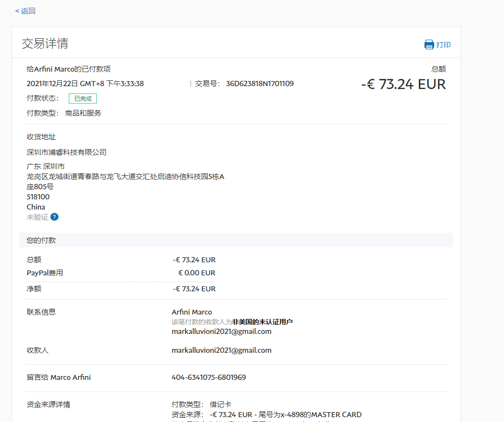Viewport: 504px width, 422px height.
Task: Select transaction ID 36D623818N1701109
Action: (x=260, y=84)
